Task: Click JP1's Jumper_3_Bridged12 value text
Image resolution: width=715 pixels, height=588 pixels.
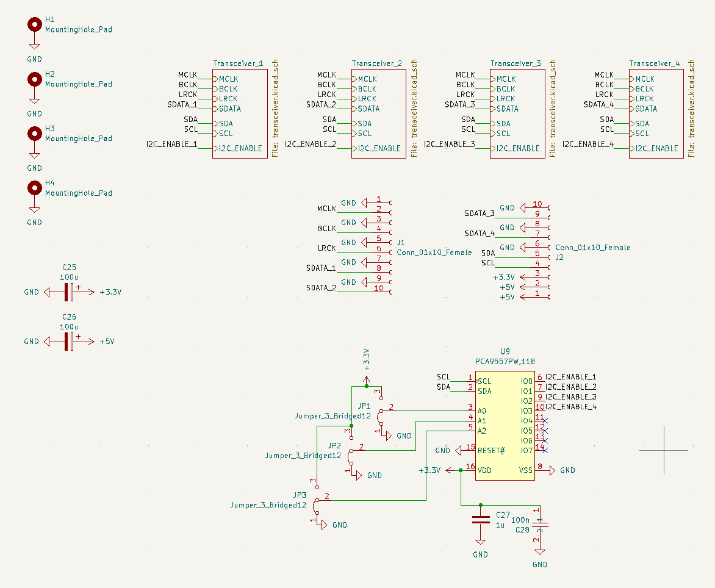Action: click(333, 416)
